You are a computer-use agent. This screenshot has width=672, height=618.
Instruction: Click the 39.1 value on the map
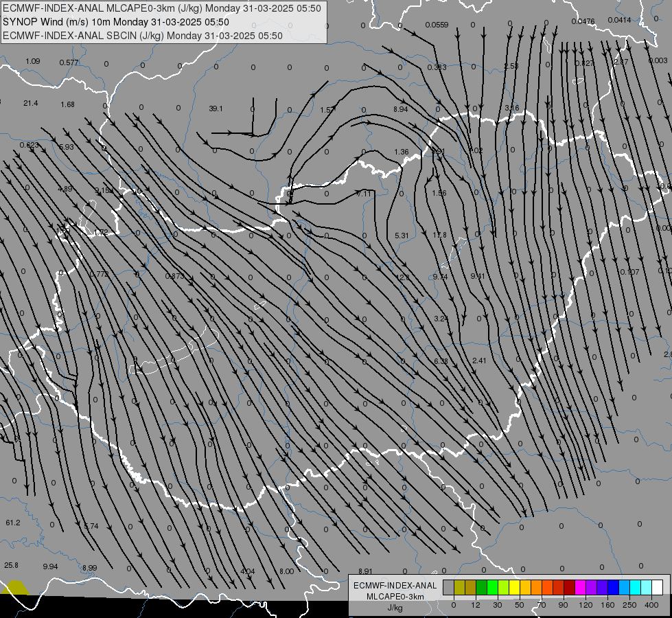click(x=216, y=108)
